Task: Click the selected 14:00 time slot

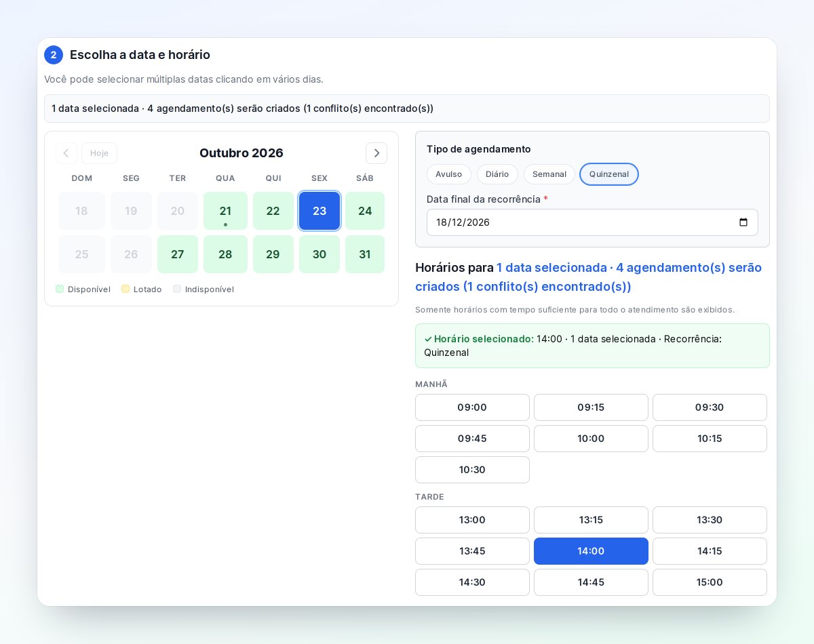Action: tap(591, 551)
